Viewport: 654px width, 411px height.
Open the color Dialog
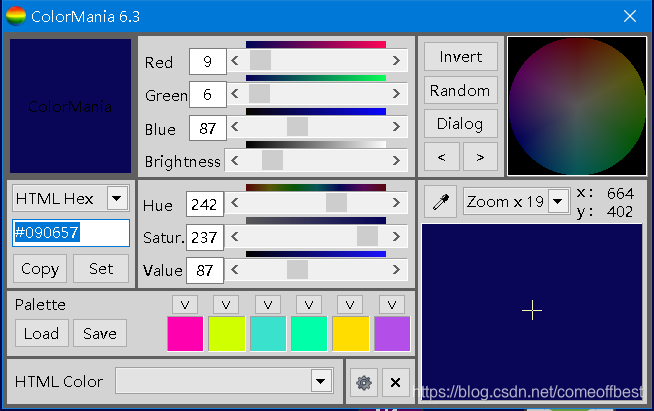[461, 124]
